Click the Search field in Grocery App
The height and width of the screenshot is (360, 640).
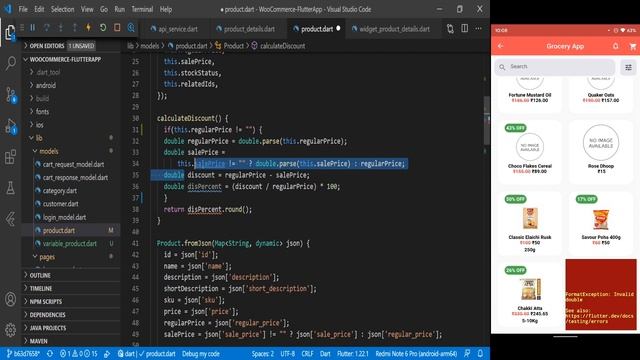(x=555, y=67)
